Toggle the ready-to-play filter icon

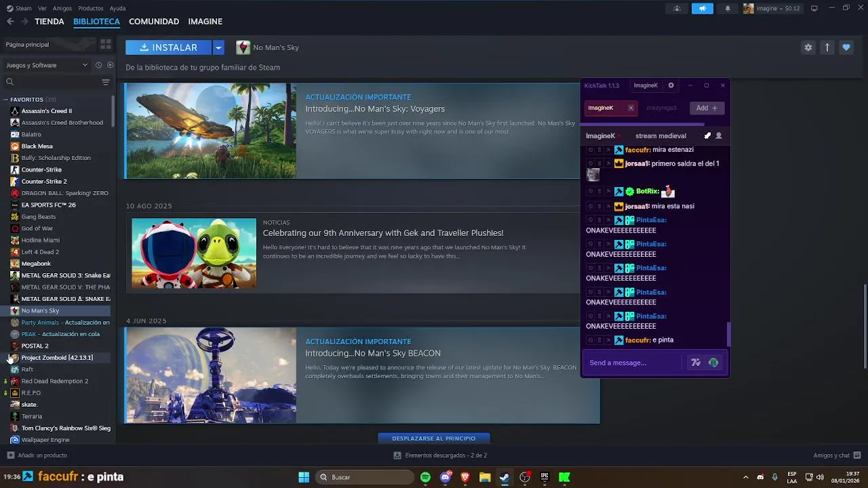[x=110, y=65]
